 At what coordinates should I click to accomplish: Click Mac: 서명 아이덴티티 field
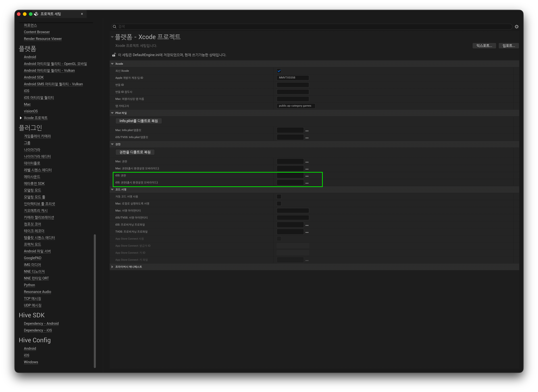coord(293,210)
